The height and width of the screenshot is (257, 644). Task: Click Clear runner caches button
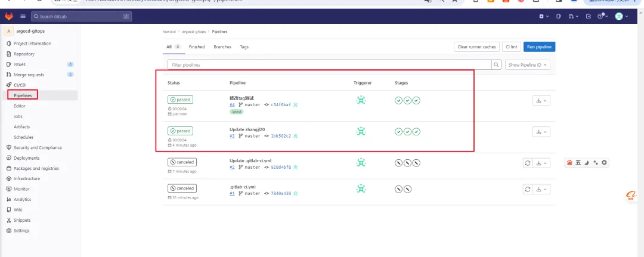pyautogui.click(x=477, y=47)
